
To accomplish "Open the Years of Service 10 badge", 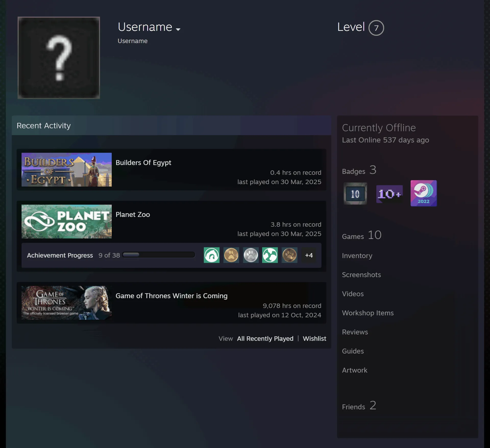I will coord(355,194).
